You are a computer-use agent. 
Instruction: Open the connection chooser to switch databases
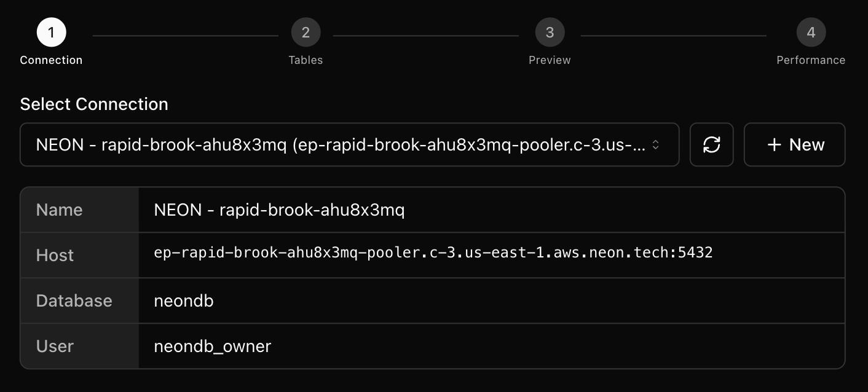coord(349,144)
